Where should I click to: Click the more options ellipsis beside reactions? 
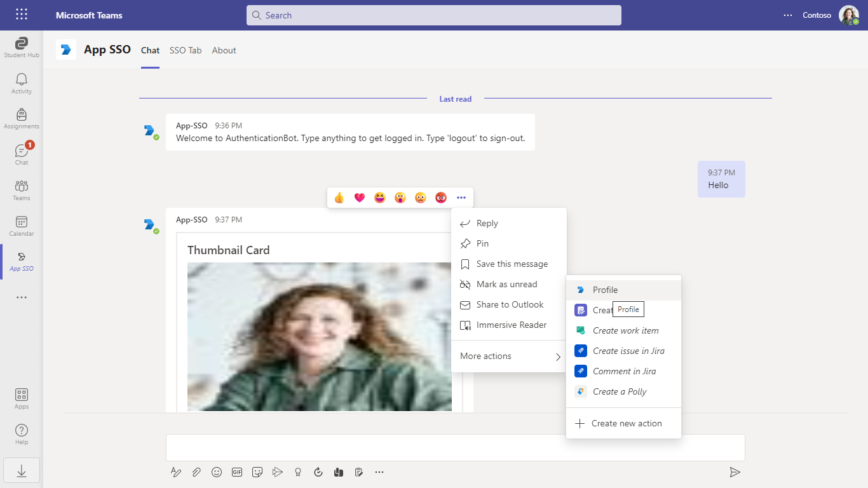461,198
